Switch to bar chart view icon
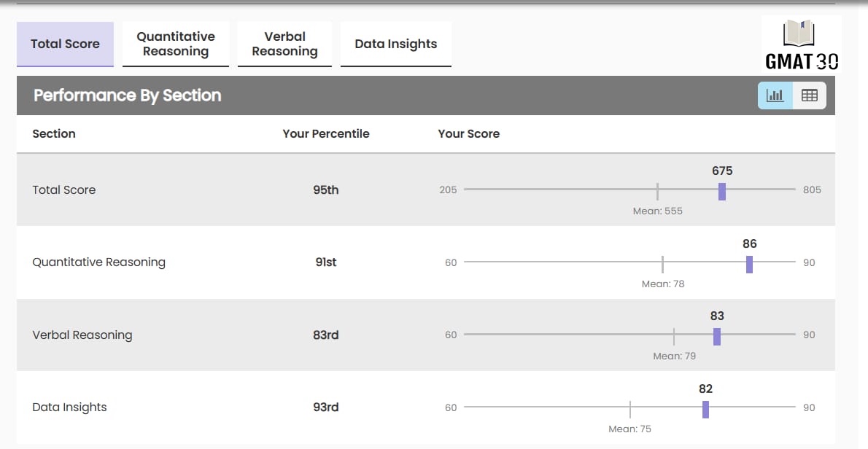The height and width of the screenshot is (449, 868). (775, 95)
